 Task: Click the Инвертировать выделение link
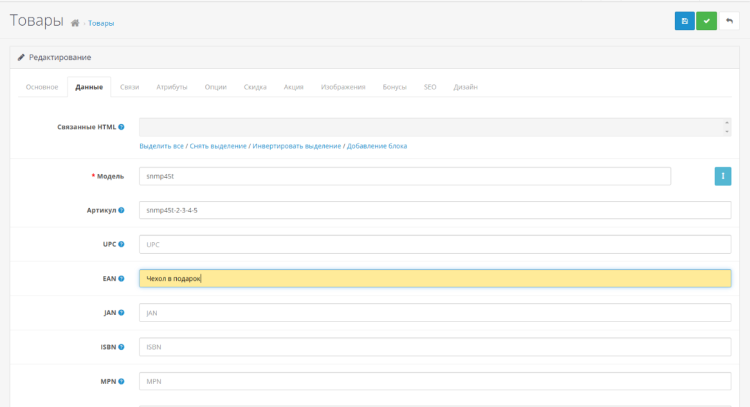click(297, 146)
